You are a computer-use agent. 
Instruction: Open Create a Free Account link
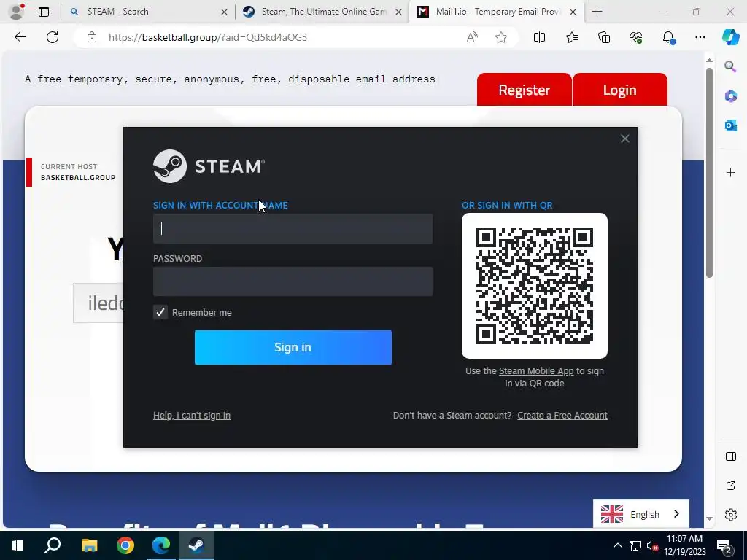562,415
